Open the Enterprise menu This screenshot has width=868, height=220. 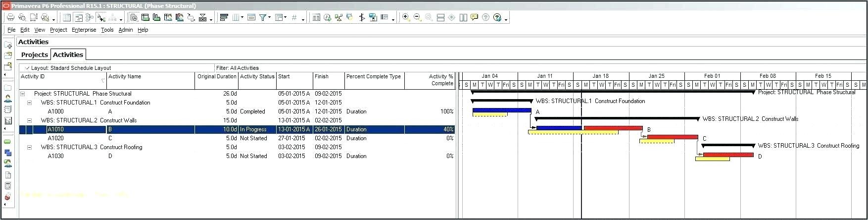84,30
